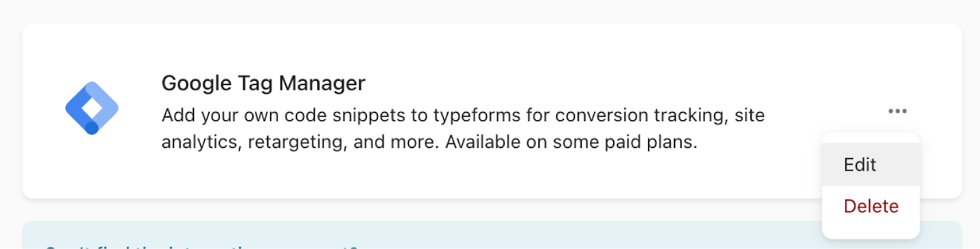Image resolution: width=980 pixels, height=249 pixels.
Task: Collapse the menu via the ellipsis icon
Action: tap(897, 111)
